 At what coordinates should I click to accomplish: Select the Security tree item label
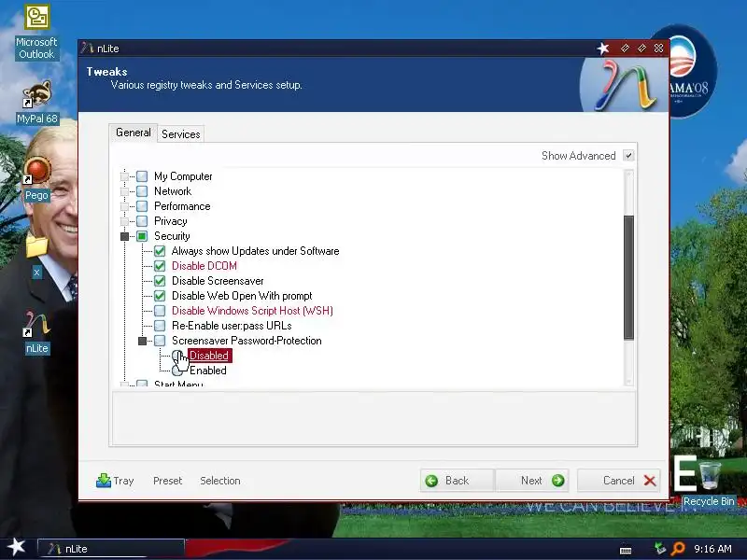tap(172, 236)
